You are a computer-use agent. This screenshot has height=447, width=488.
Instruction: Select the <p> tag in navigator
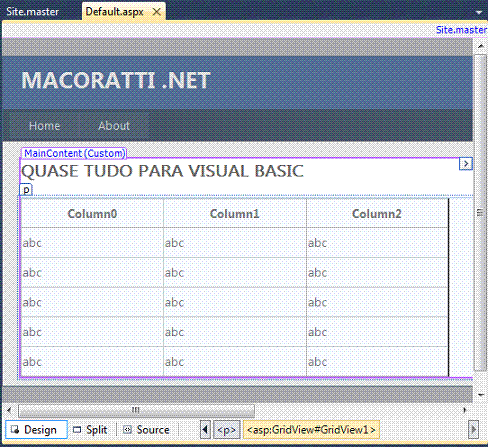point(227,430)
